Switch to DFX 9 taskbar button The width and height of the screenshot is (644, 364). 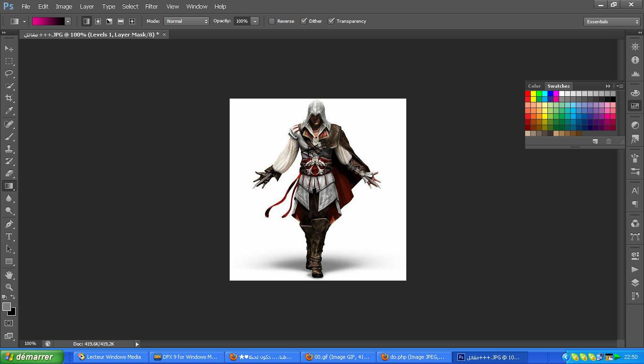[187, 357]
